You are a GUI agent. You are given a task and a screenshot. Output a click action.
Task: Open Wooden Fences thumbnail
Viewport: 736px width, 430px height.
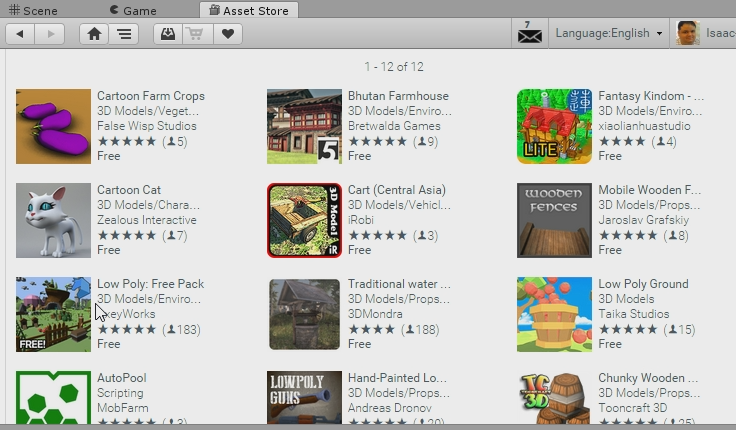point(554,220)
